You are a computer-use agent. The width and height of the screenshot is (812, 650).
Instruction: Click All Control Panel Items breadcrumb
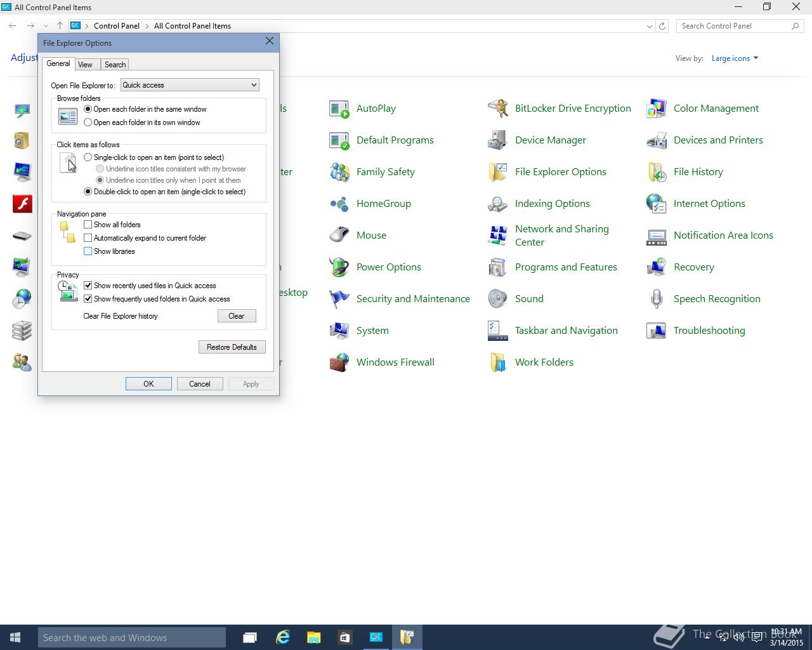click(x=192, y=26)
